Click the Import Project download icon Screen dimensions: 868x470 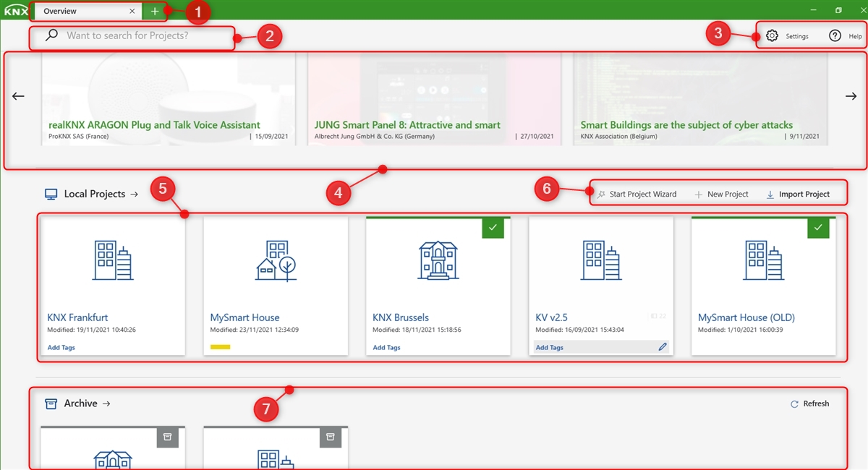click(x=770, y=195)
